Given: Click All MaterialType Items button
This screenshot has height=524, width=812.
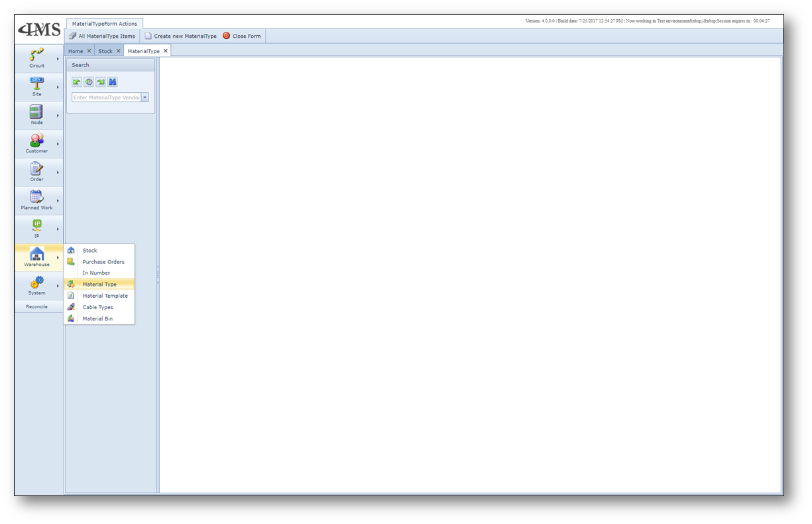Looking at the screenshot, I should (x=102, y=36).
